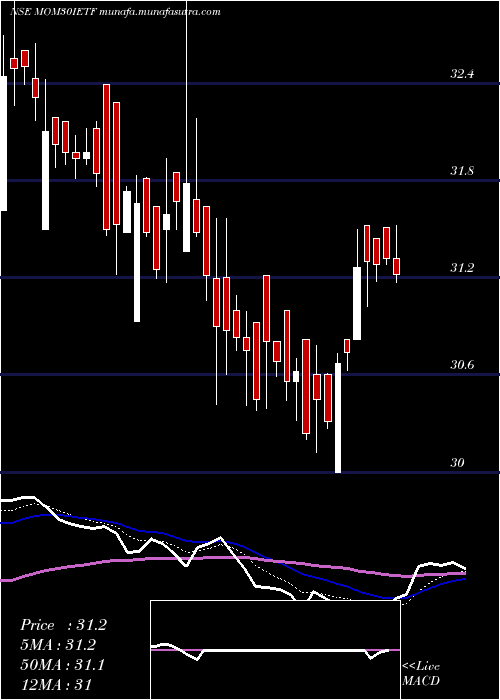Click the last red candle near 31.2
The image size is (500, 700).
396,266
